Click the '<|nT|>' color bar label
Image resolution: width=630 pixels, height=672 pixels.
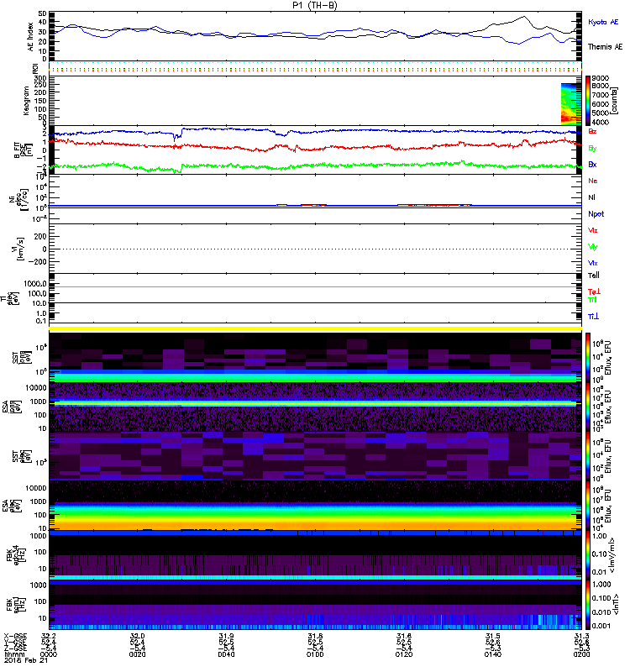(614, 604)
